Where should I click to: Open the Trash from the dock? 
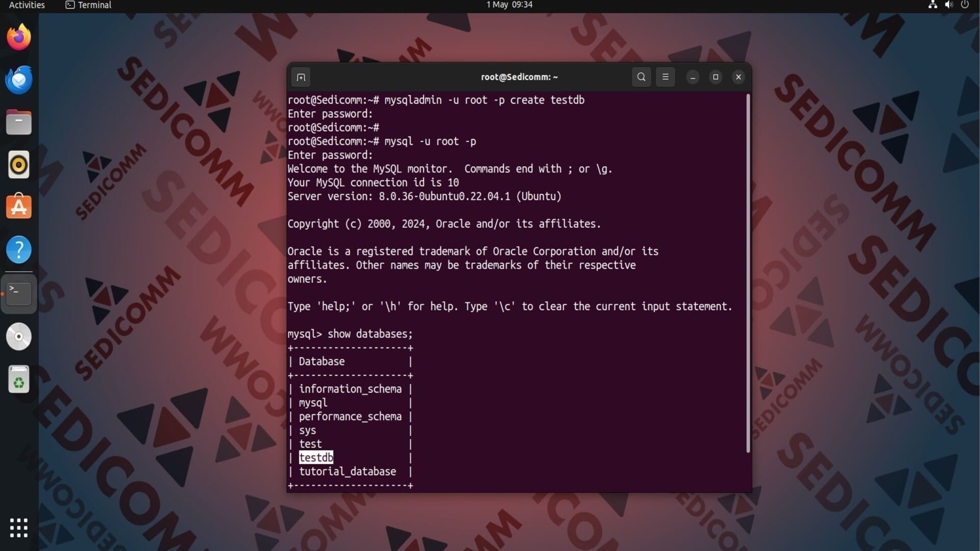(19, 380)
